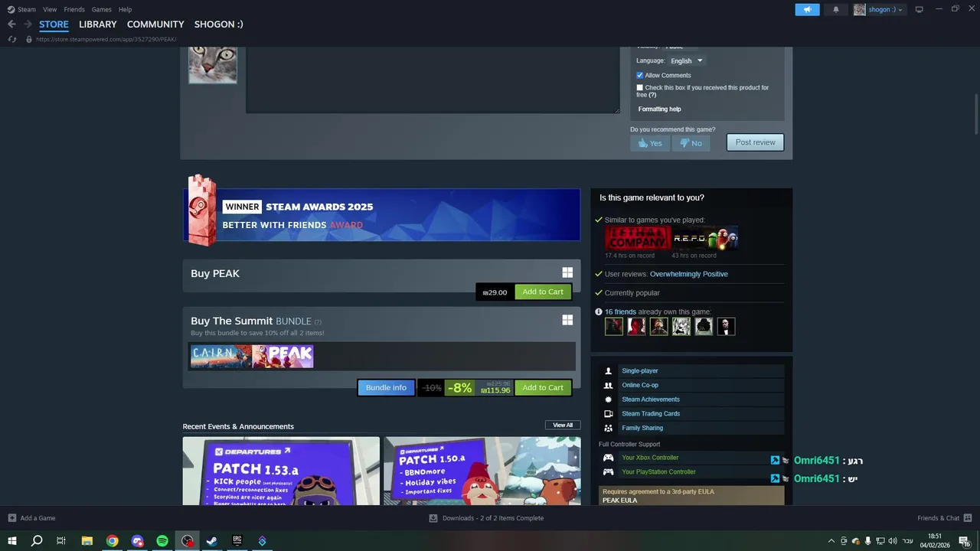Click View All events button
This screenshot has height=551, width=980.
(563, 425)
